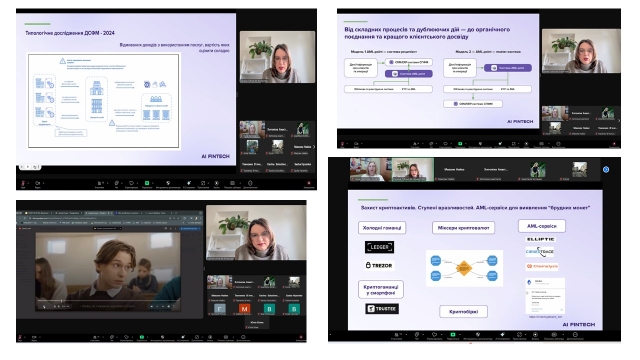Click fullscreen icon on the shared film player
640x360 pixels.
[x=174, y=306]
